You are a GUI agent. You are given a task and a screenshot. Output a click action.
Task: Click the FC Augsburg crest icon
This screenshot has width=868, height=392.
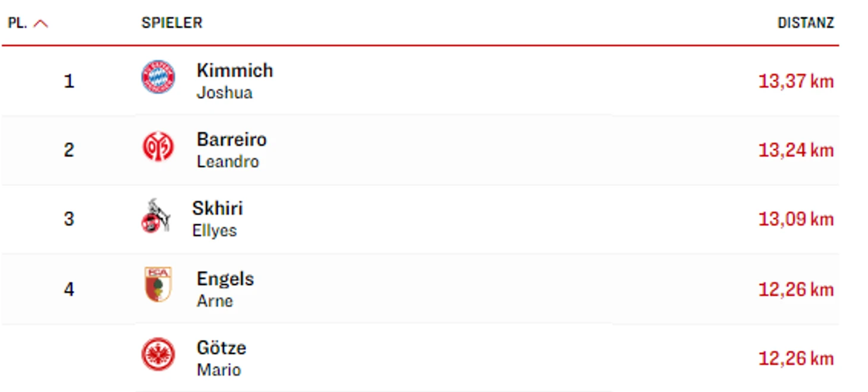[x=158, y=284]
